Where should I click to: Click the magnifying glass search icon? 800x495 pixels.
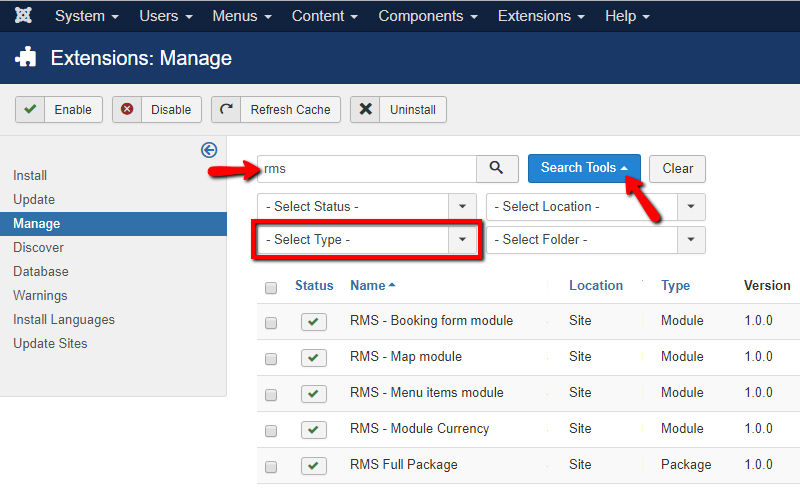click(497, 169)
